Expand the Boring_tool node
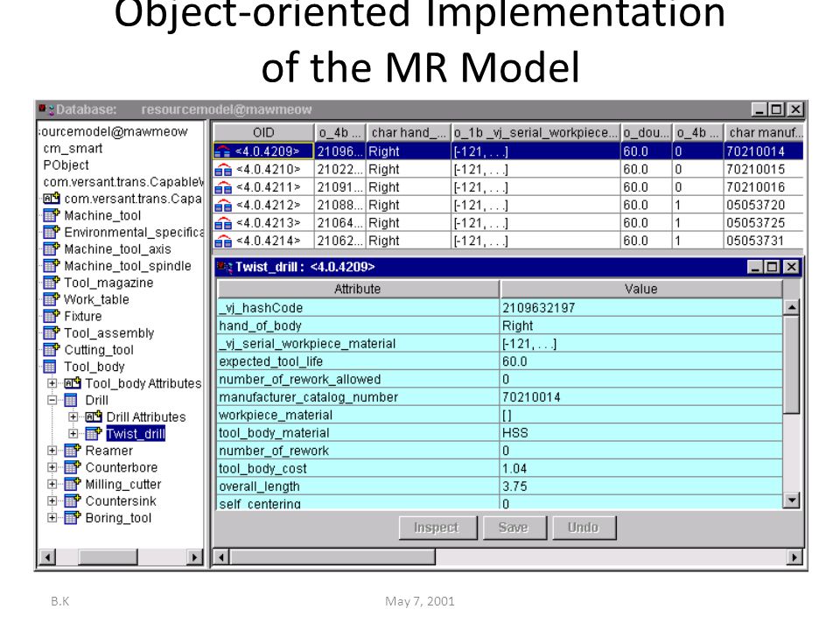Viewport: 840px width, 630px height. [x=52, y=517]
